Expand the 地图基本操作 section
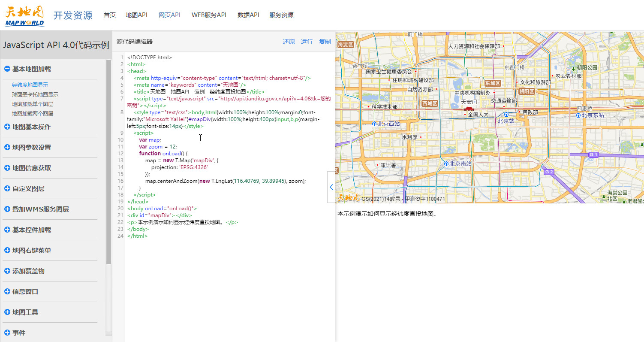This screenshot has width=644, height=342. (x=7, y=127)
